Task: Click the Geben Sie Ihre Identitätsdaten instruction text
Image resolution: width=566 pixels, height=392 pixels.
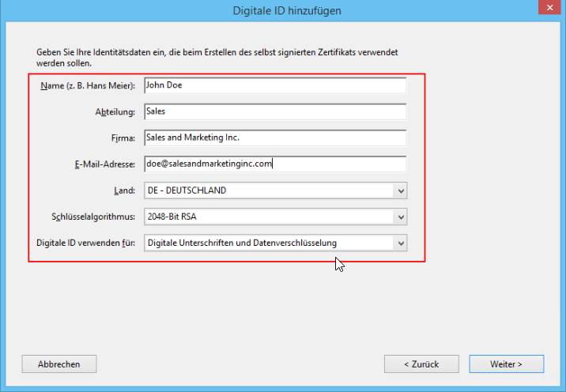Action: [x=217, y=58]
